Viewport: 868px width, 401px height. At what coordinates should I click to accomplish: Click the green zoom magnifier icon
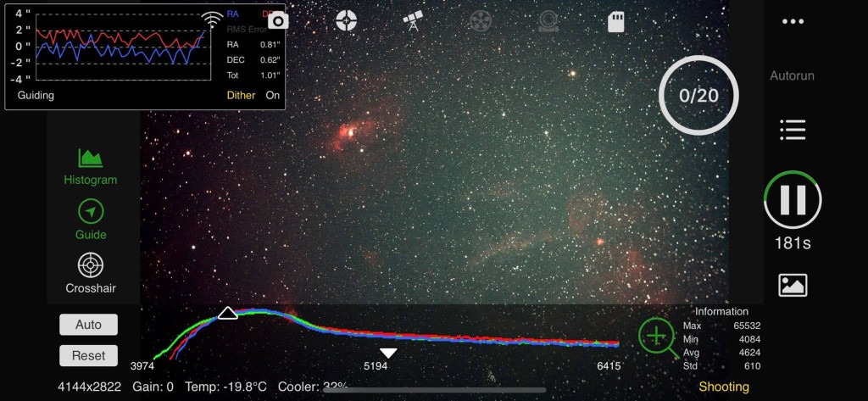click(x=658, y=337)
